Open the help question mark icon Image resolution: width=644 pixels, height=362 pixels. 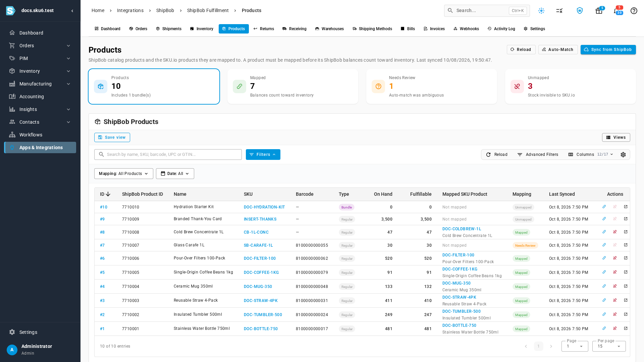point(634,11)
